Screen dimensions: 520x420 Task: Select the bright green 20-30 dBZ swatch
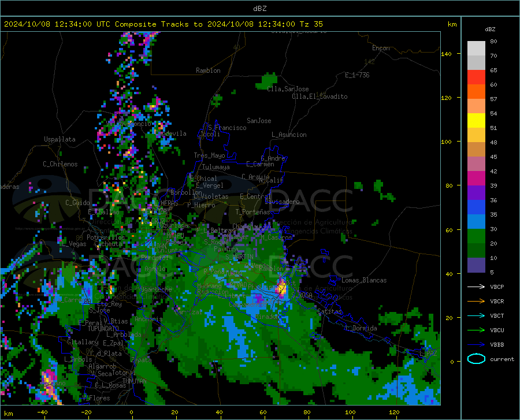(x=476, y=236)
